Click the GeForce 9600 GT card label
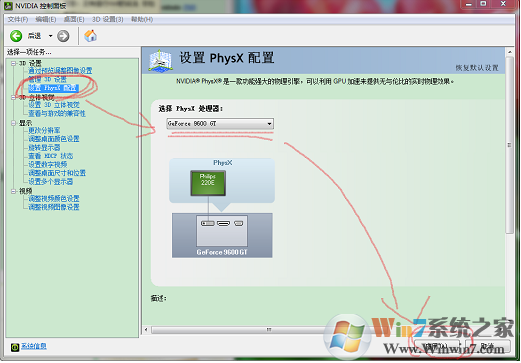Viewport: 521px width, 363px height. [x=222, y=252]
